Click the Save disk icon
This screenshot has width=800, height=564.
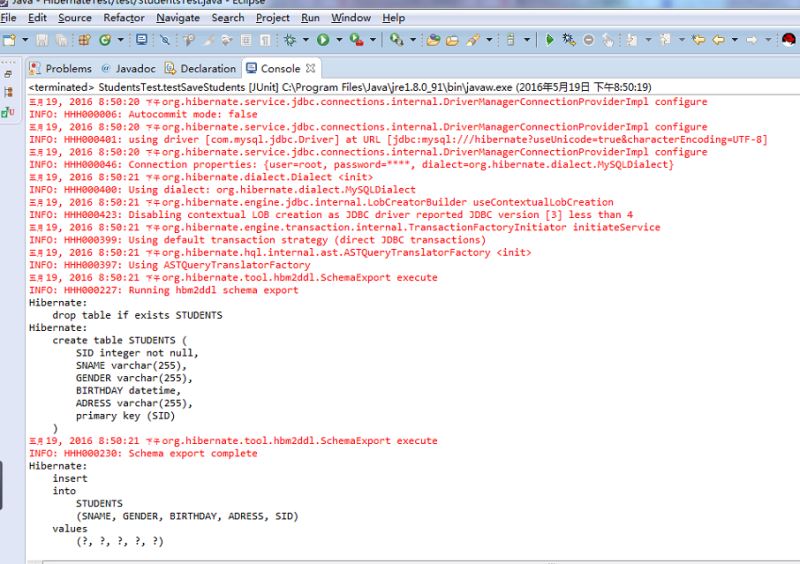[41, 40]
